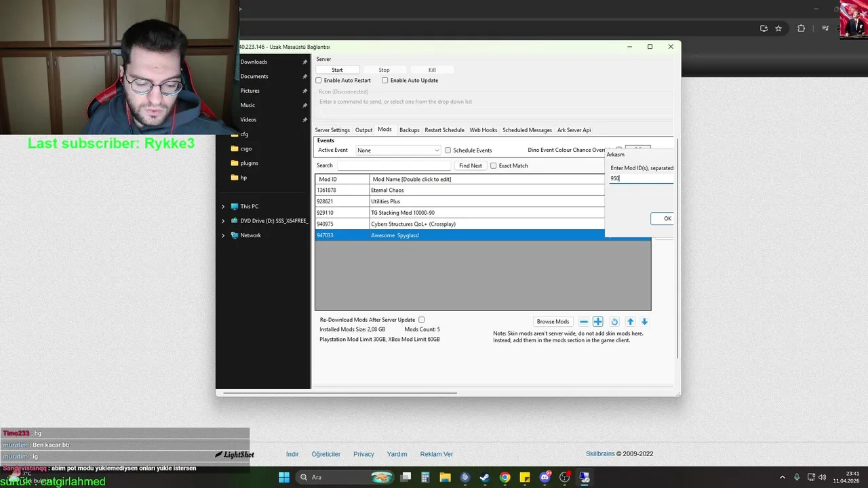Click the mod Search input field
Image resolution: width=868 pixels, height=488 pixels.
394,165
